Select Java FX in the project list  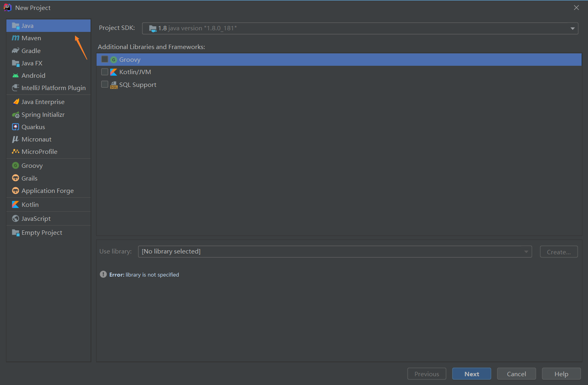[x=49, y=63]
